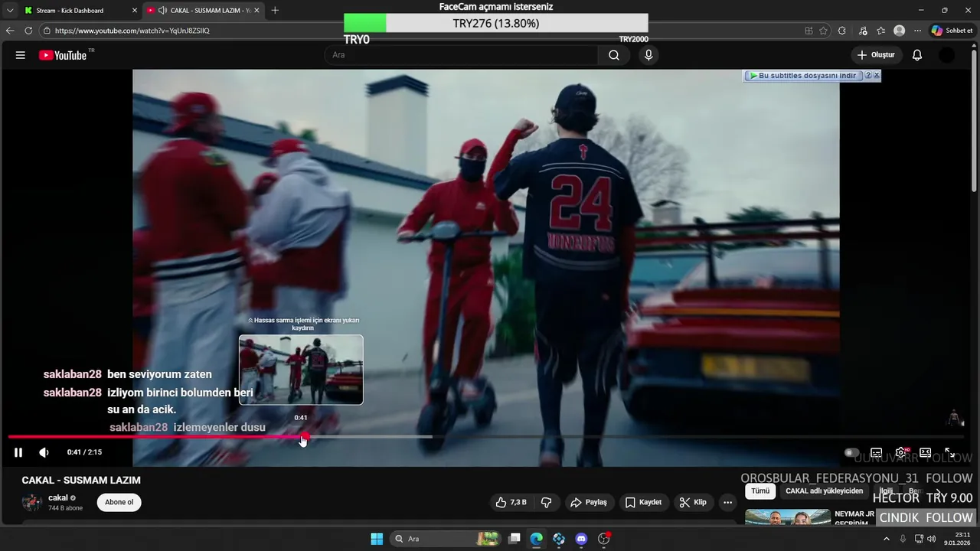
Task: Open Discord from the taskbar
Action: (x=581, y=539)
